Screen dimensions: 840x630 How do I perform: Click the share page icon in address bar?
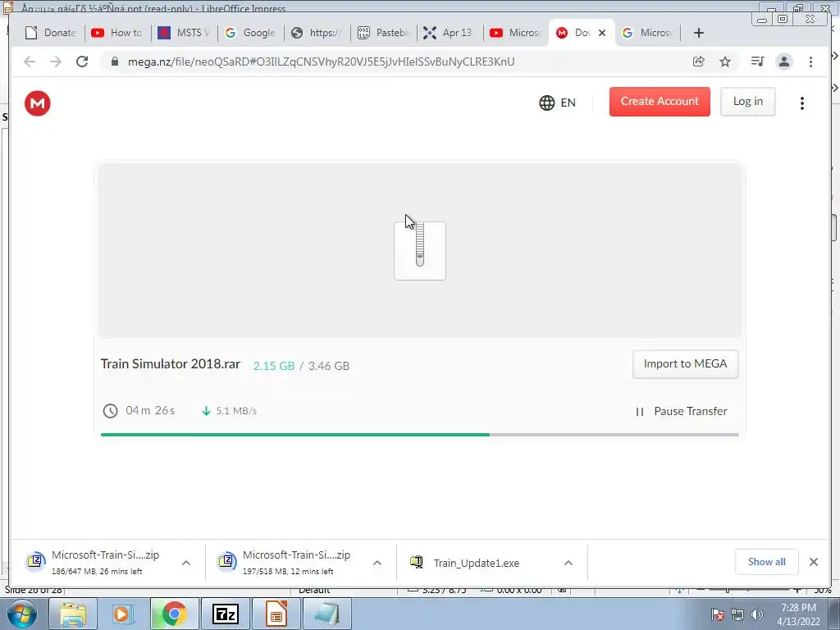(x=699, y=62)
